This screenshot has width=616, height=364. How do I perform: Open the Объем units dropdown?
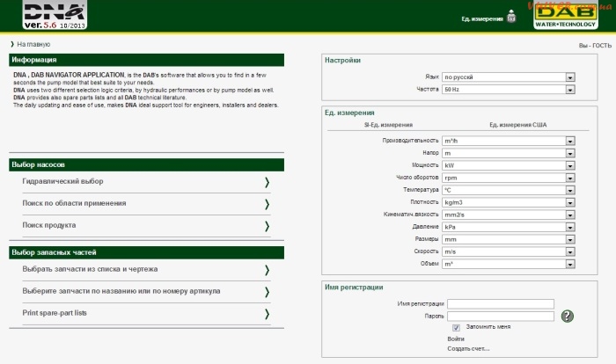pyautogui.click(x=509, y=264)
